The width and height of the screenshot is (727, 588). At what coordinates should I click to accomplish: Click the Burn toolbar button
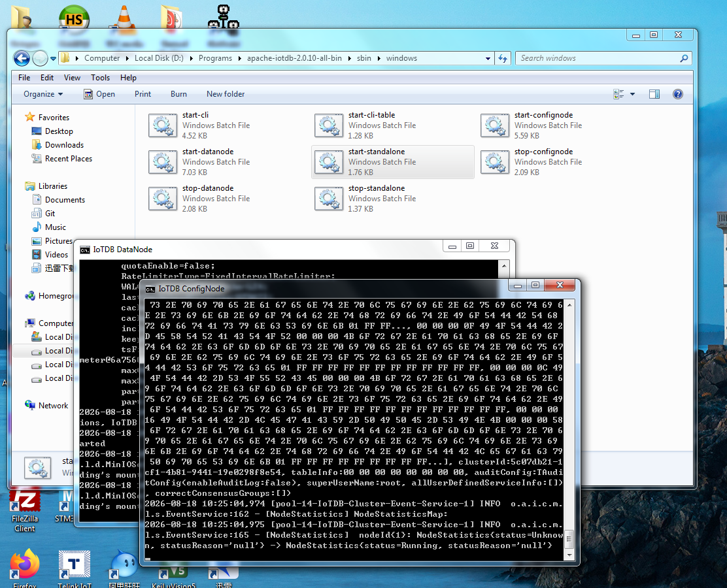point(178,94)
